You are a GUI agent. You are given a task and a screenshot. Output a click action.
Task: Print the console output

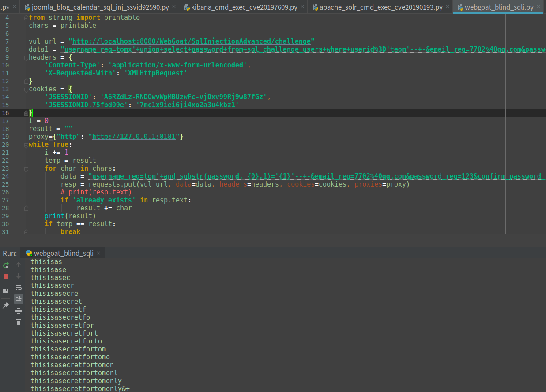pos(19,310)
